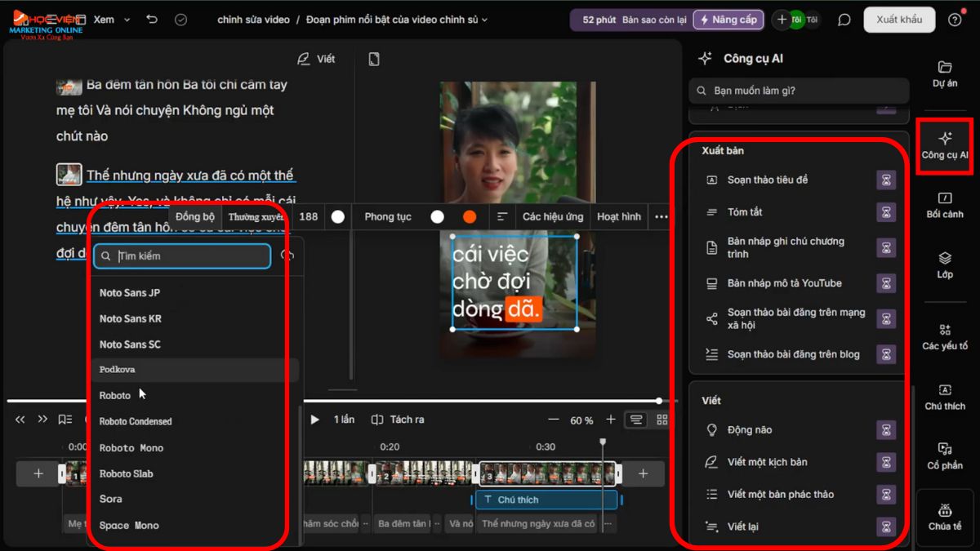Click white text color swatch beside 188

[338, 216]
